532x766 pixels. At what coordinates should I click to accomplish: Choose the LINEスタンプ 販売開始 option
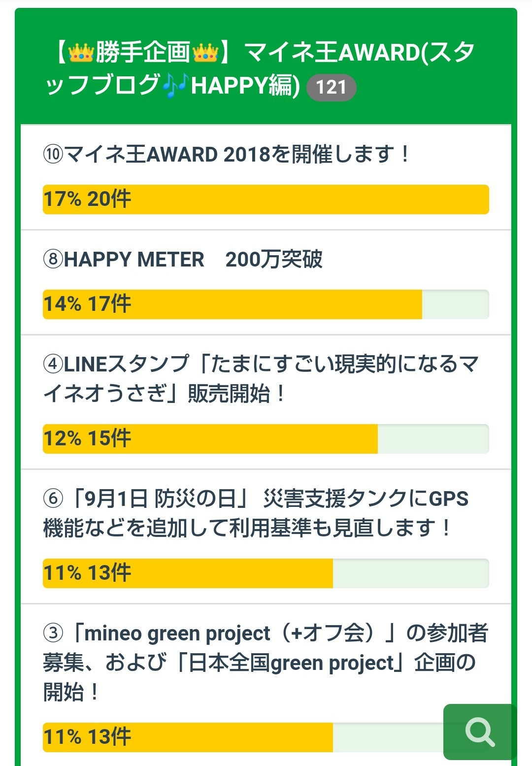[x=261, y=378]
